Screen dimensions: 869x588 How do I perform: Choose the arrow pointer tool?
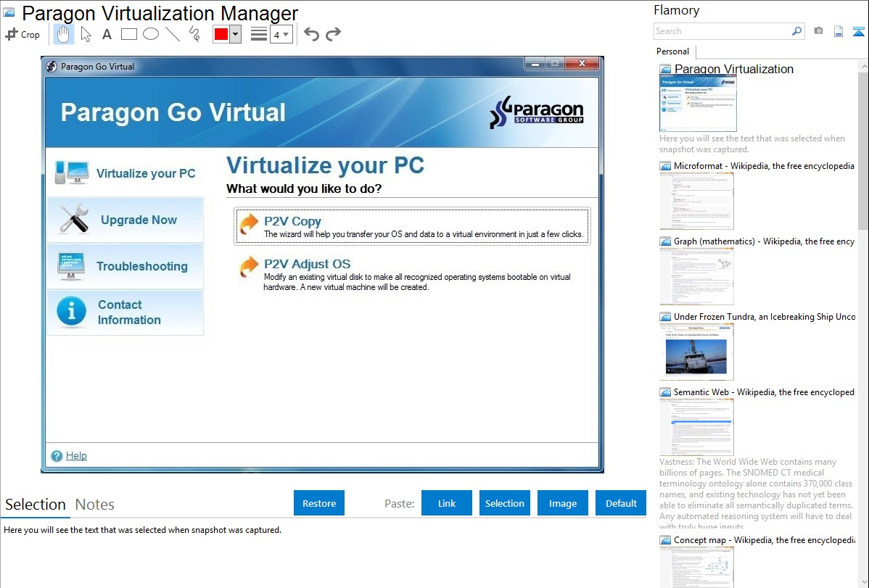(x=86, y=34)
